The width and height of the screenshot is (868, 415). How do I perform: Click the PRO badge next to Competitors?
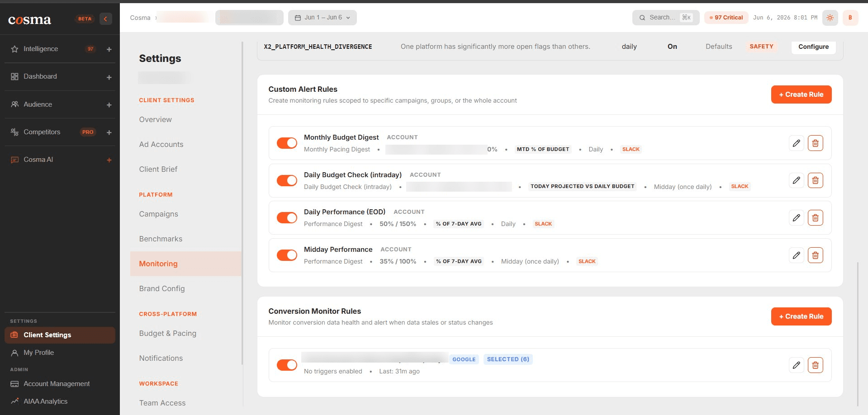coord(88,132)
